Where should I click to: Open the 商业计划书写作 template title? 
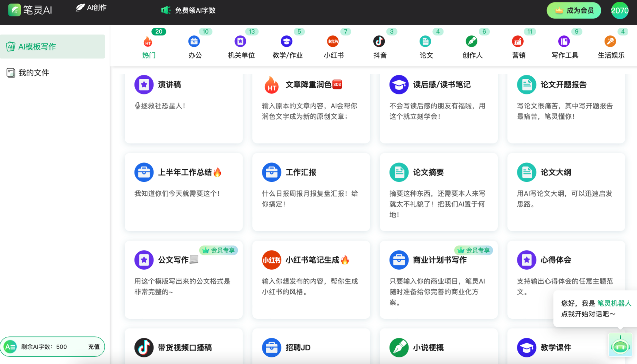pos(440,260)
